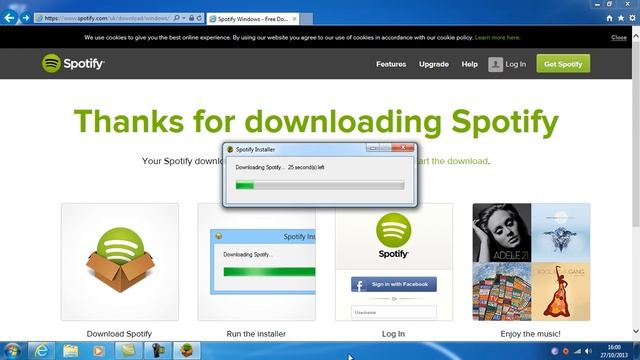Open the Minecraft grass block taskbar icon

pos(187,351)
